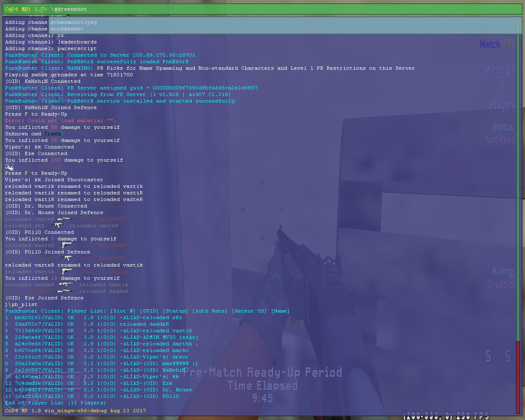525x420 pixels.
Task: Click the '(OID) KeNshiN Connected' line
Action: pos(43,81)
